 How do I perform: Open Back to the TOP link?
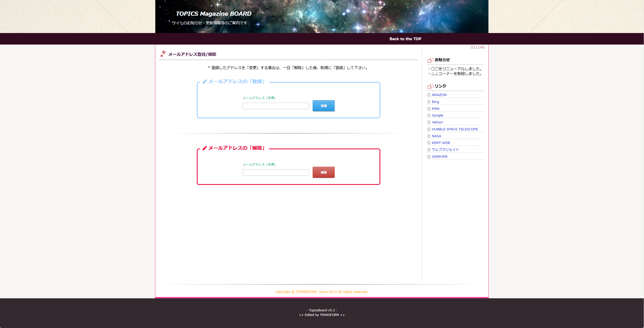[x=405, y=39]
